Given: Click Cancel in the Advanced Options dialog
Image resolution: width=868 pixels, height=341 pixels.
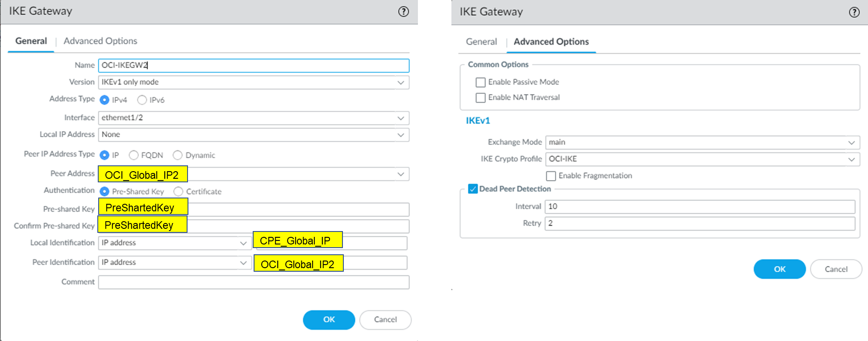Looking at the screenshot, I should (836, 269).
